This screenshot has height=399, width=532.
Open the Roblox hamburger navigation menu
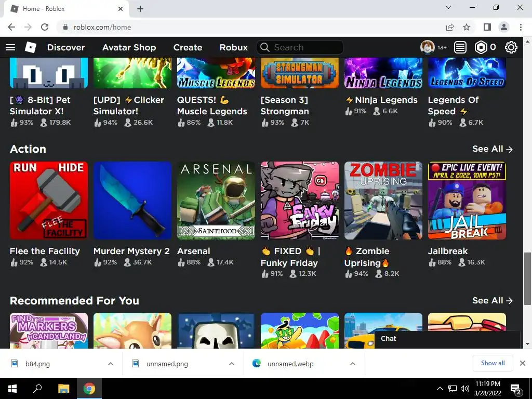point(10,47)
